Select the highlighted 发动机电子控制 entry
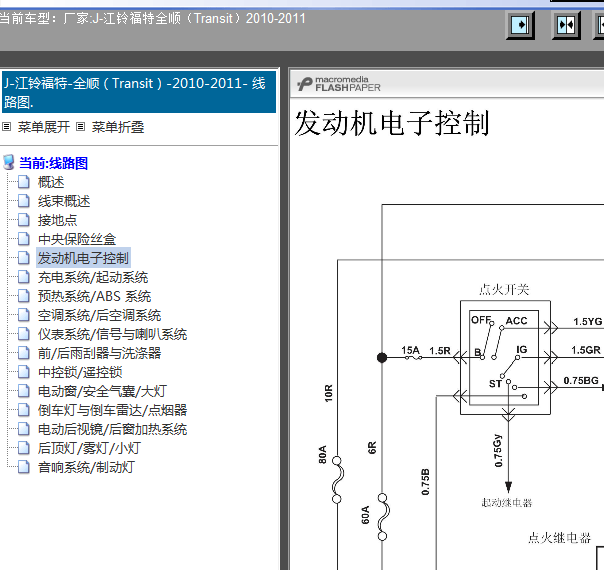This screenshot has width=604, height=570. coord(83,258)
